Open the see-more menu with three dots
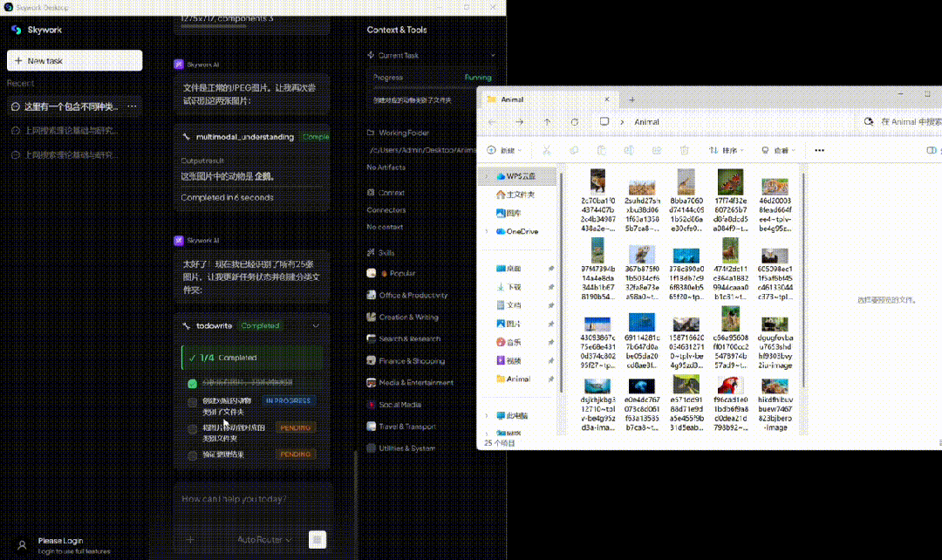Image resolution: width=942 pixels, height=560 pixels. (819, 150)
